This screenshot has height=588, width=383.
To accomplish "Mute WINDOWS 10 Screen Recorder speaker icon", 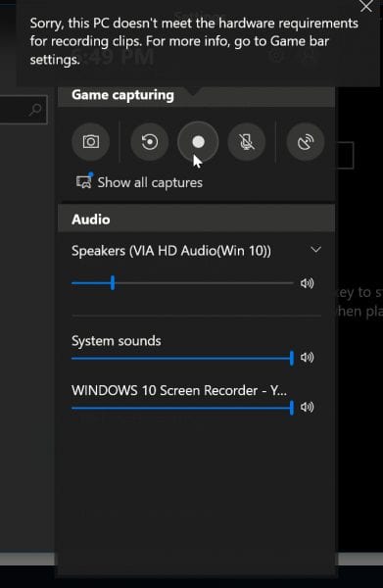I will point(307,407).
